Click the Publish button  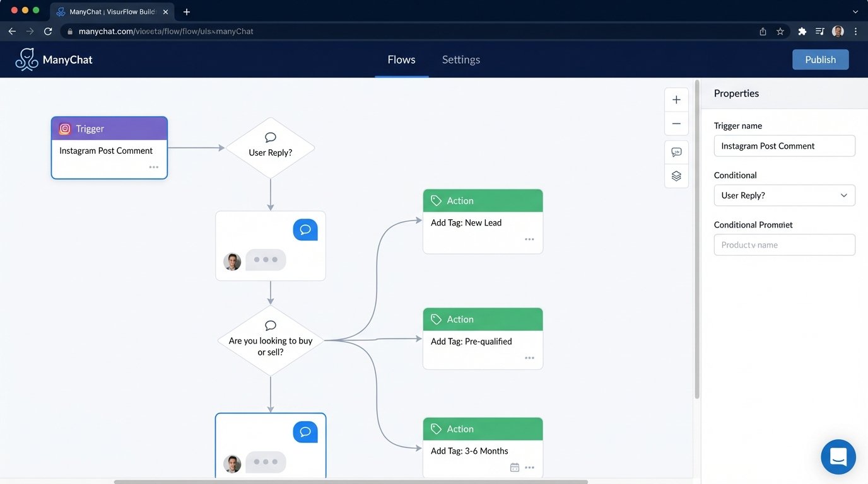pyautogui.click(x=820, y=59)
